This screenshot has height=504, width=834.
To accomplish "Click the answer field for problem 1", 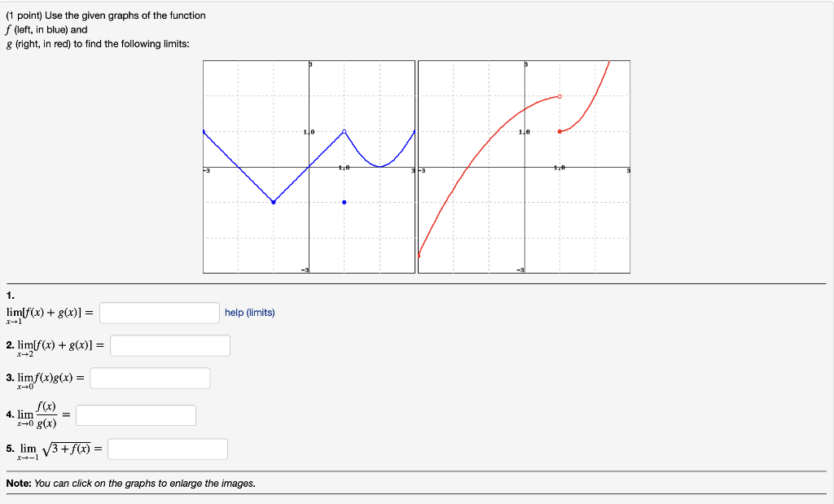I will click(x=159, y=312).
